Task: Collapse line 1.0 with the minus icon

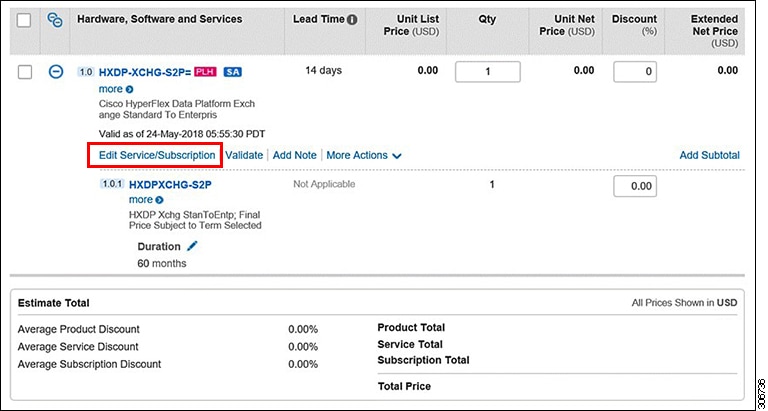Action: (x=55, y=72)
